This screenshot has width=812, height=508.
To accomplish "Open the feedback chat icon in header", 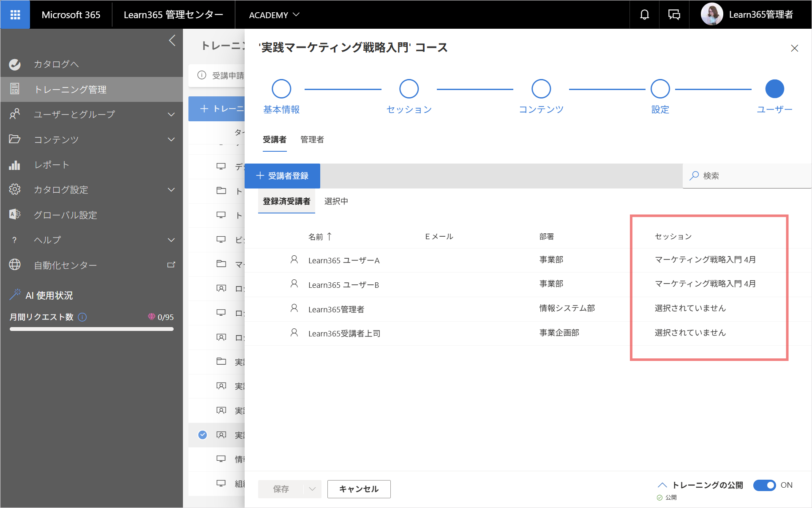I will (674, 15).
